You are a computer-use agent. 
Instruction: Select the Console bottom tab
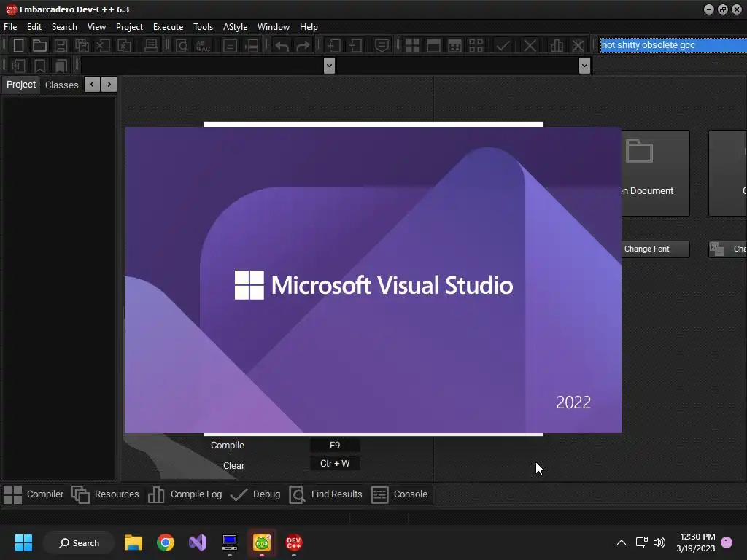[399, 494]
